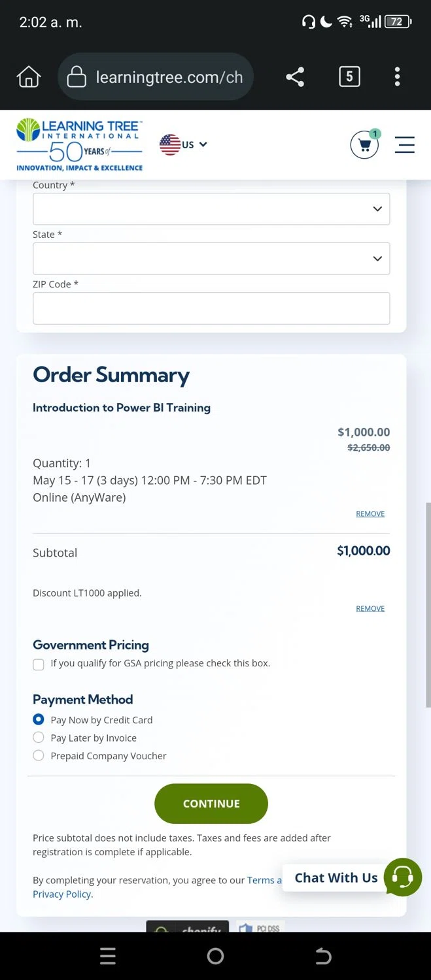Open the Privacy Policy link
431x980 pixels.
click(x=63, y=894)
